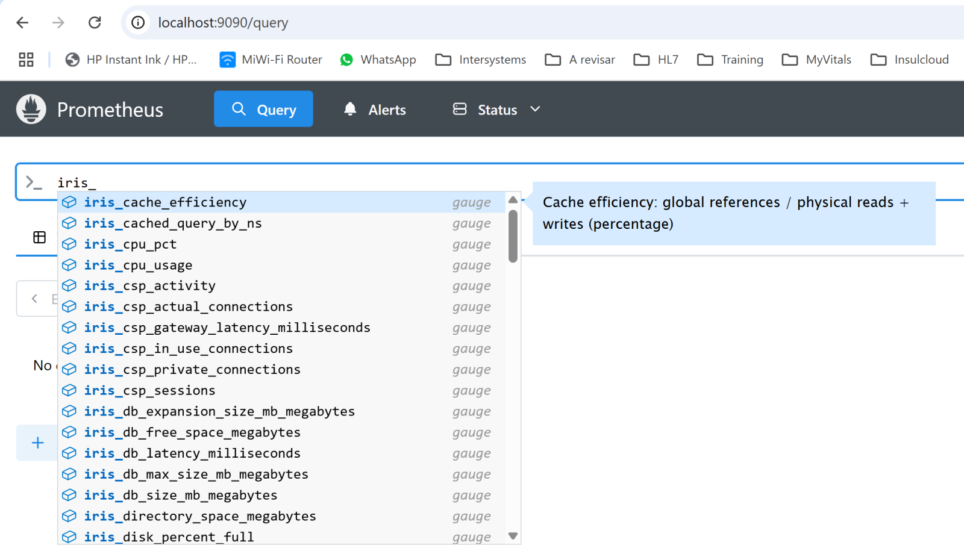This screenshot has width=964, height=560.
Task: Click the browser back arrow
Action: pyautogui.click(x=23, y=23)
